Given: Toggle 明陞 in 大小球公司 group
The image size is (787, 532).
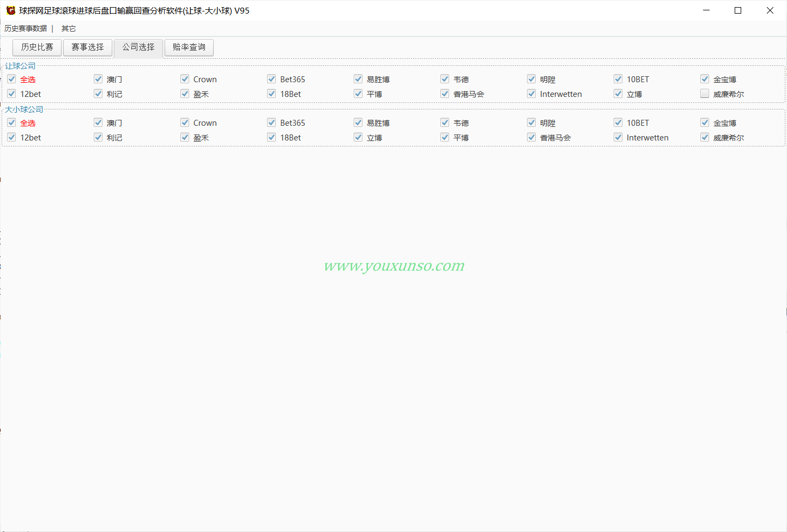Looking at the screenshot, I should click(531, 123).
